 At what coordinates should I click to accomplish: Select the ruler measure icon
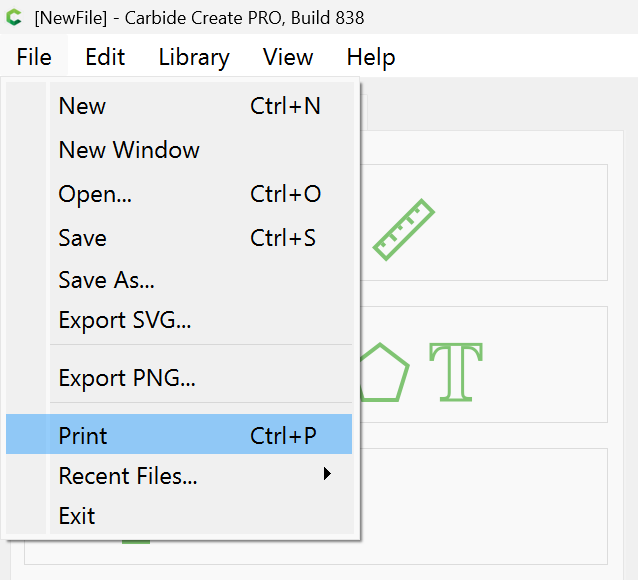tap(403, 230)
